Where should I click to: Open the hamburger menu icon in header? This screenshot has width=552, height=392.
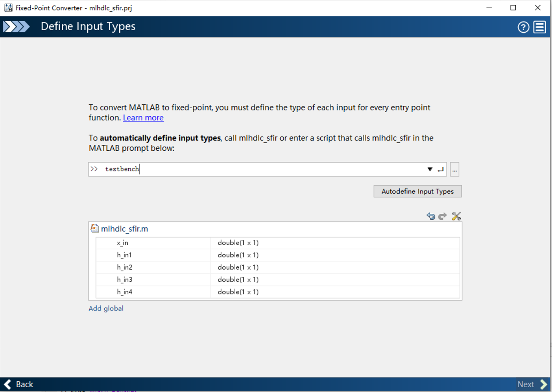click(x=540, y=27)
